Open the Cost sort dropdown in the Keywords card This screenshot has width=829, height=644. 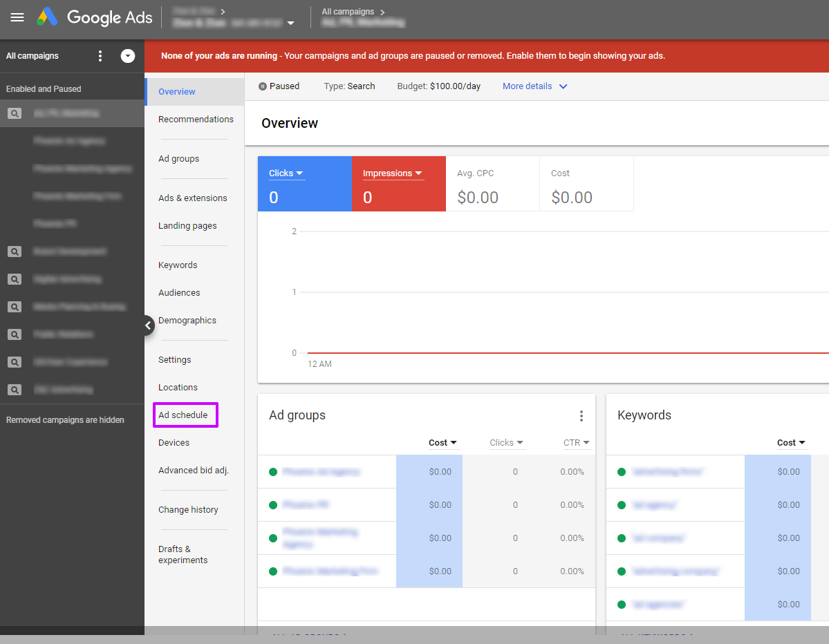(x=791, y=442)
